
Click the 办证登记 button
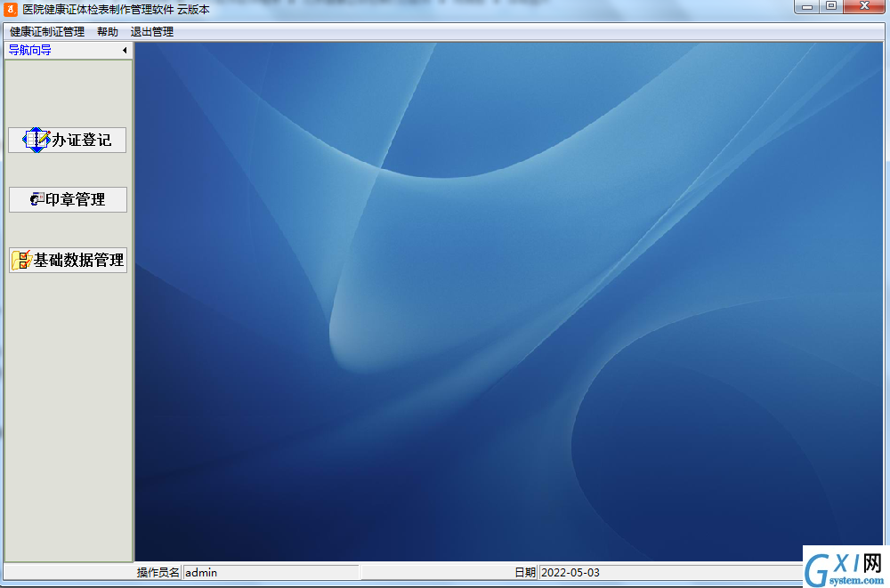point(67,141)
